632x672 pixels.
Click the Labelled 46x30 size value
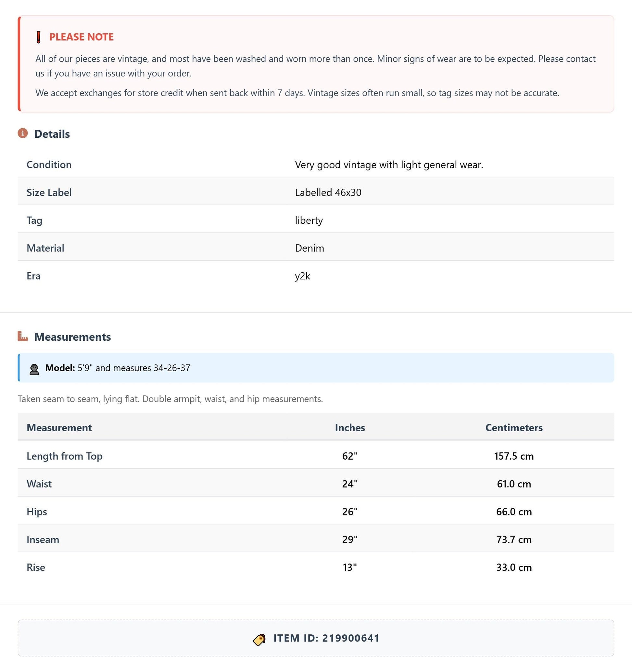[x=328, y=192]
